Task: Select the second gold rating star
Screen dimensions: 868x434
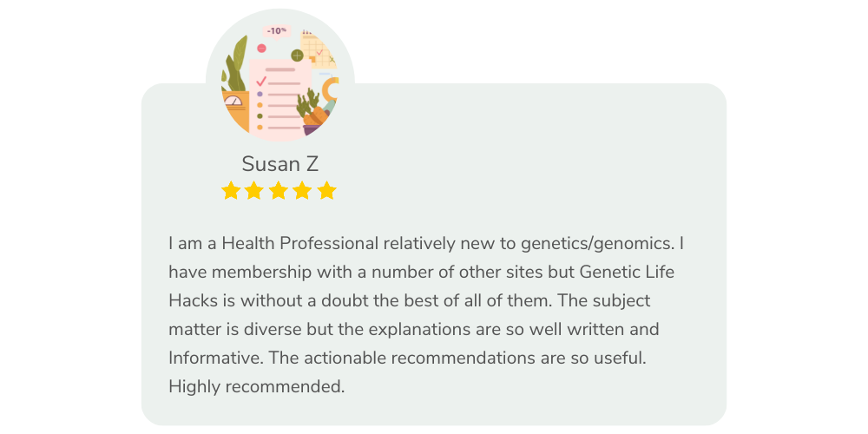Action: pyautogui.click(x=254, y=190)
